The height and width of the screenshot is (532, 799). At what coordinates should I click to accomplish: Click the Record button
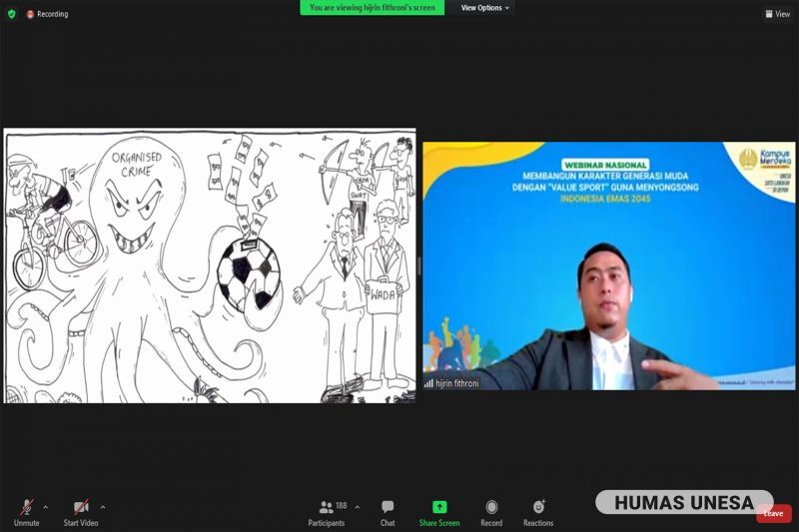tap(491, 512)
